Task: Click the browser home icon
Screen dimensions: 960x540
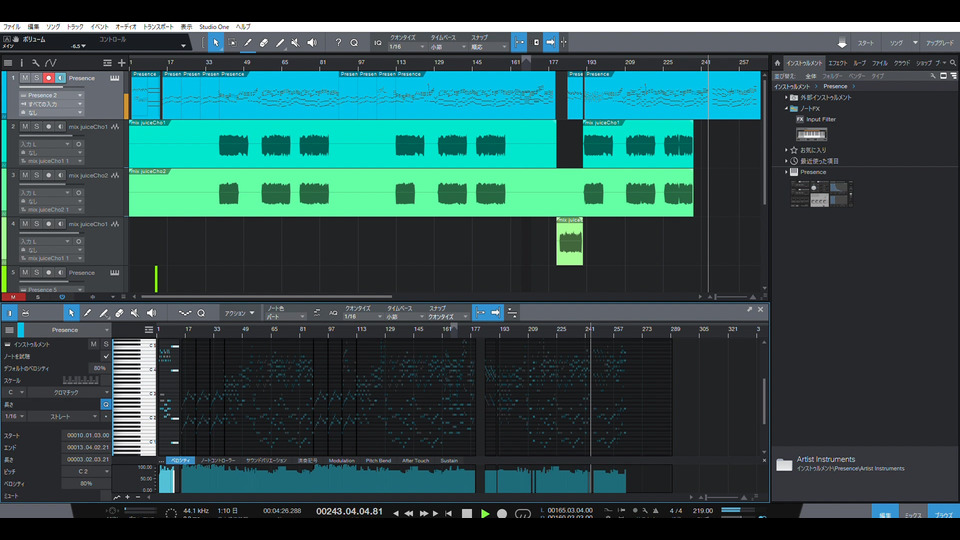Action: tap(779, 62)
